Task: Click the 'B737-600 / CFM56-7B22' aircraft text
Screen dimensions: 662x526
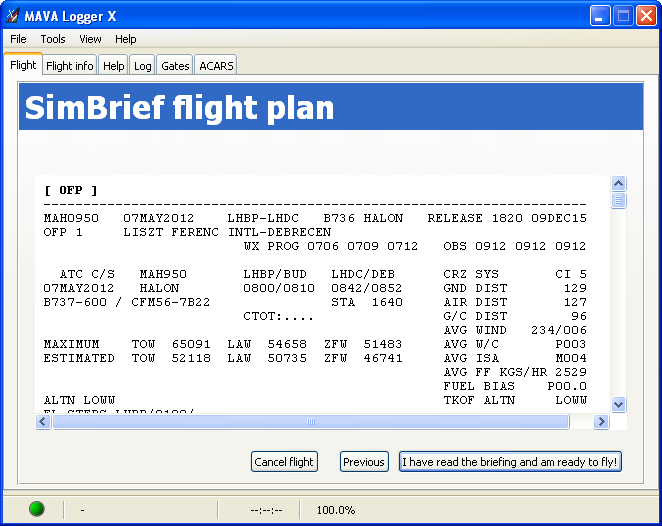Action: click(127, 302)
